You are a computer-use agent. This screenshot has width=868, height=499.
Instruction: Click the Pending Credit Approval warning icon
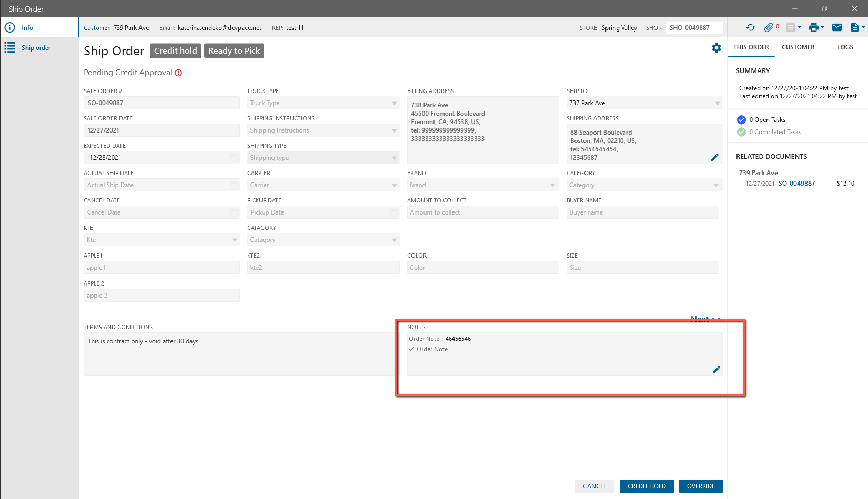178,73
